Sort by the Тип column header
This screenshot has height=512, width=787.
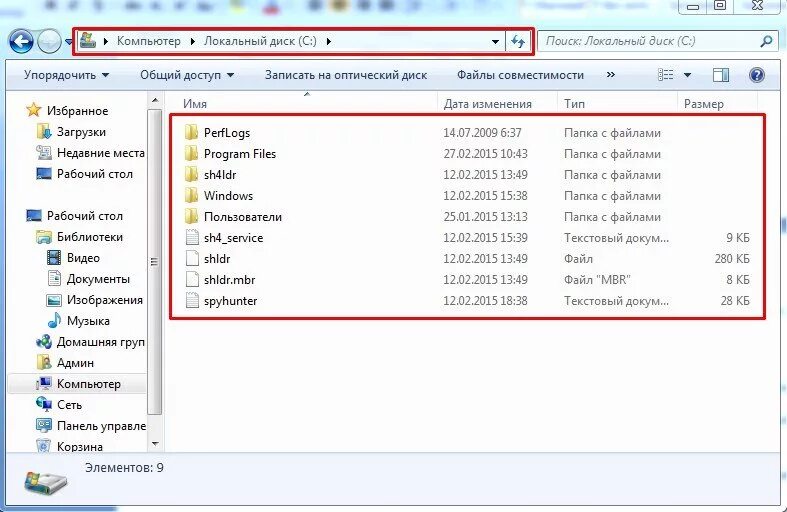pyautogui.click(x=574, y=104)
